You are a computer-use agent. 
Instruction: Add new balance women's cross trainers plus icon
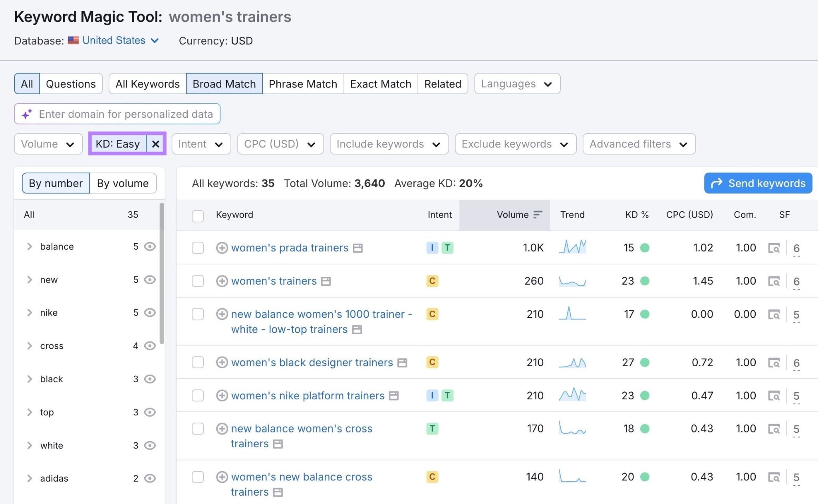click(222, 429)
